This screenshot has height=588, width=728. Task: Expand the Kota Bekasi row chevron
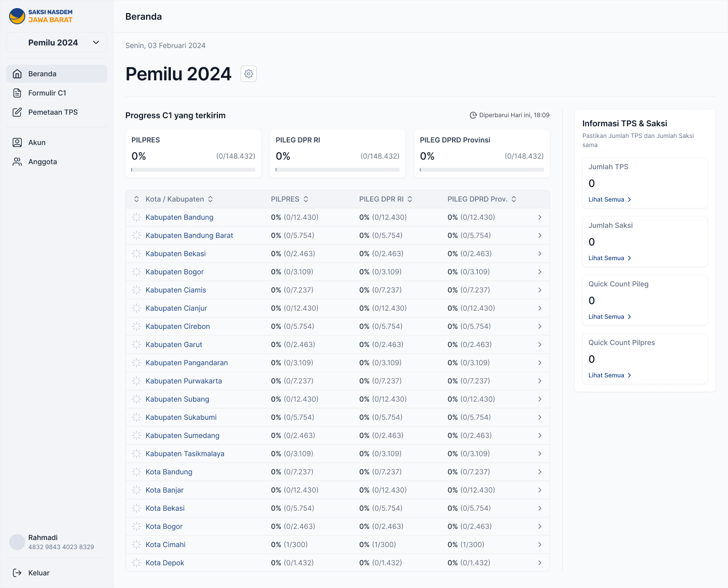(x=540, y=508)
